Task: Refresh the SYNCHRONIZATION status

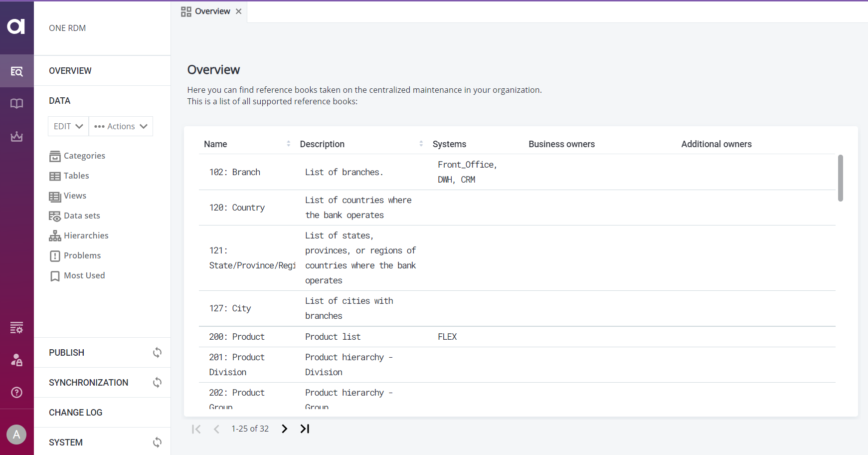Action: [157, 382]
